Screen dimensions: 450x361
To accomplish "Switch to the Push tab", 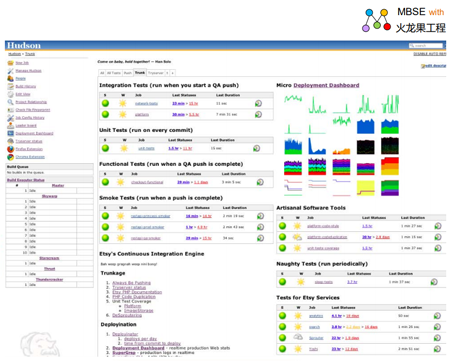I will [x=128, y=73].
